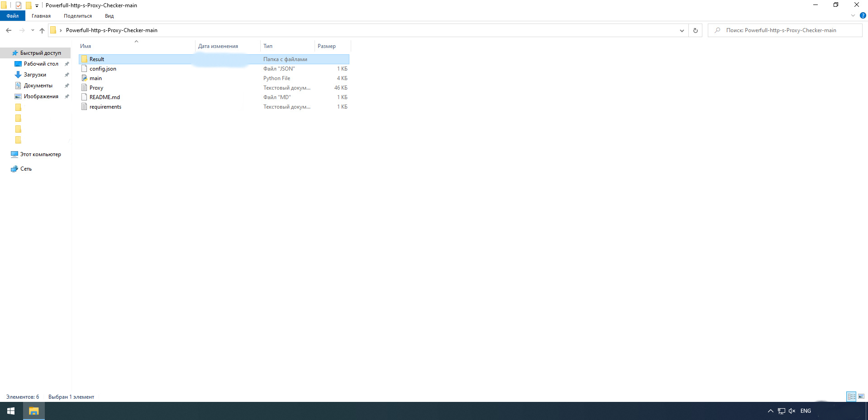The height and width of the screenshot is (420, 868).
Task: Open Рабочий стол in navigation pane
Action: 41,64
